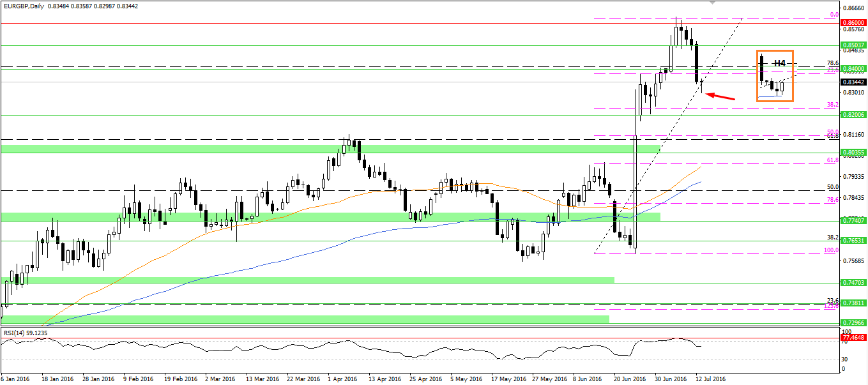Viewport: 868px width, 385px height.
Task: Click the green 0.80355 price level tag
Action: click(853, 153)
